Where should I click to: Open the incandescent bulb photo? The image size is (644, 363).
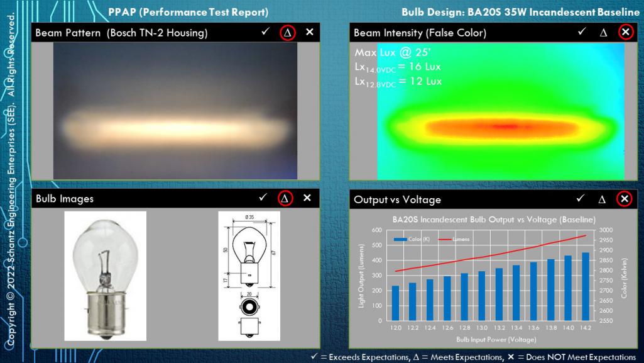(x=105, y=276)
